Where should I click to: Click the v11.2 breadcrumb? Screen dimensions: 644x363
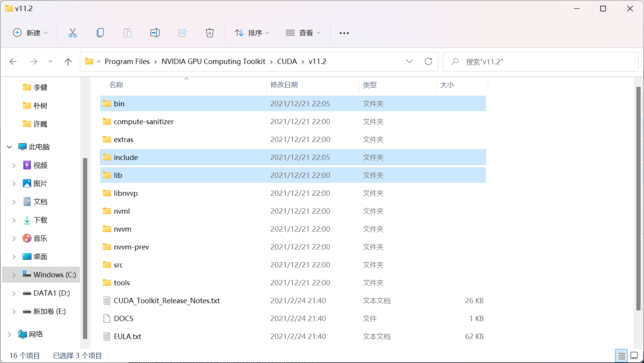pyautogui.click(x=318, y=61)
